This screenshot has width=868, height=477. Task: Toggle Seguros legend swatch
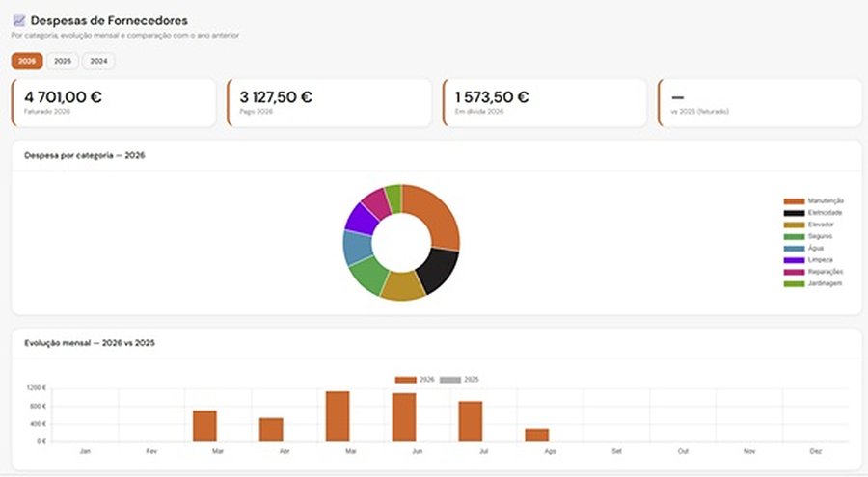pyautogui.click(x=794, y=236)
